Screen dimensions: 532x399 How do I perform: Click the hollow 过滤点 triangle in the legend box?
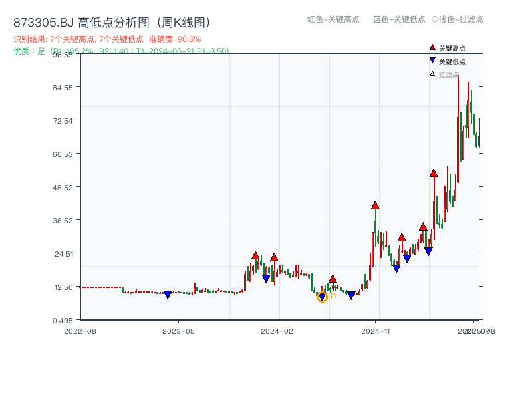pos(432,73)
